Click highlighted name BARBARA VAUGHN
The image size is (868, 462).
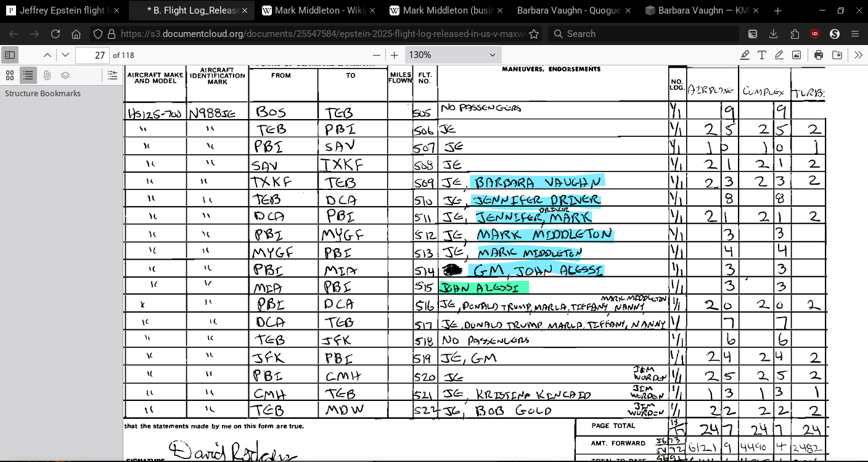[x=537, y=182]
